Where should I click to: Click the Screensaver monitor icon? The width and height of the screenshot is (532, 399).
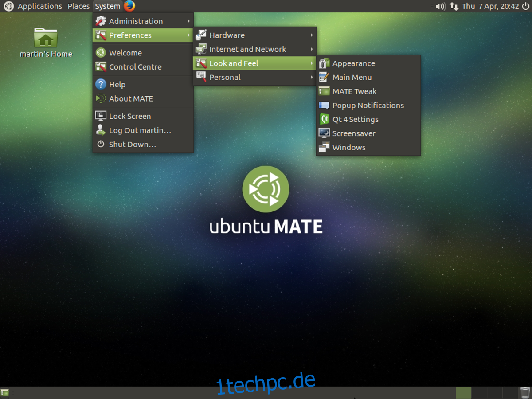pyautogui.click(x=325, y=133)
